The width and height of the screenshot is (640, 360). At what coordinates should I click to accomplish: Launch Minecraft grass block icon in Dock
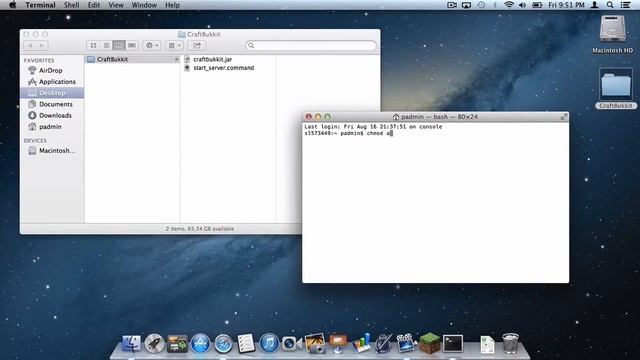430,343
